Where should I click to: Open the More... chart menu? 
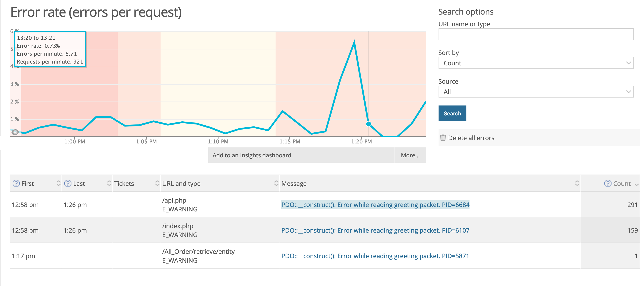[410, 155]
